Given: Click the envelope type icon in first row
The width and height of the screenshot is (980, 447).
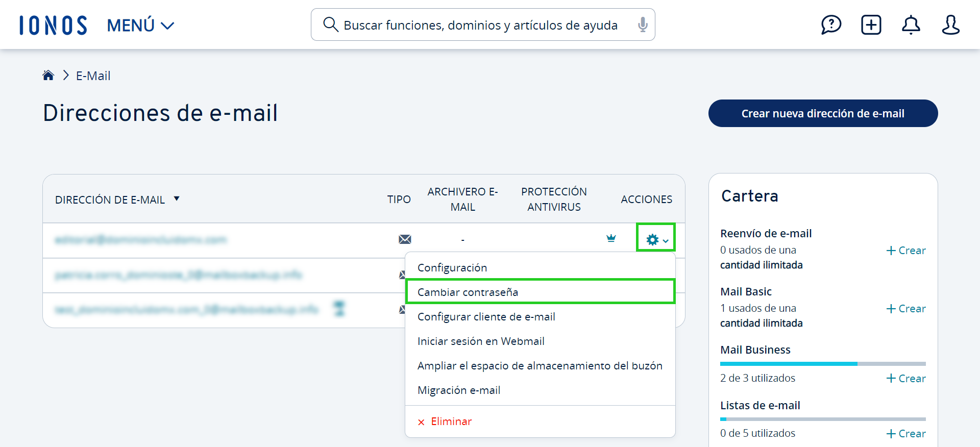Looking at the screenshot, I should 405,239.
